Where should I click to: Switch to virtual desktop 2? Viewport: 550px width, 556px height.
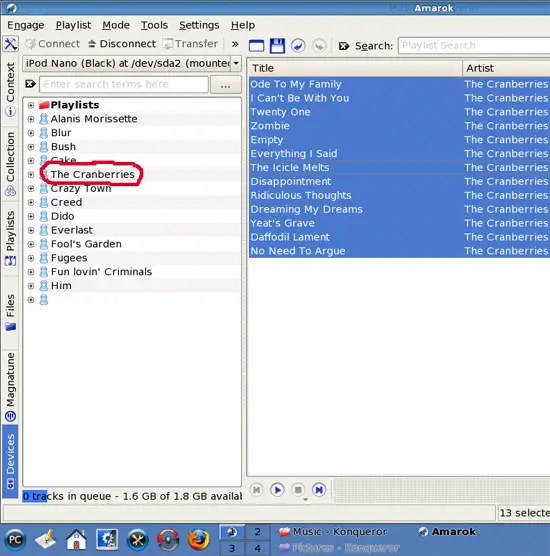pos(257,532)
